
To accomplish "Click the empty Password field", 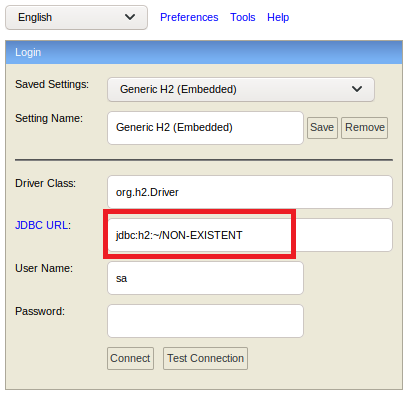I will (205, 321).
